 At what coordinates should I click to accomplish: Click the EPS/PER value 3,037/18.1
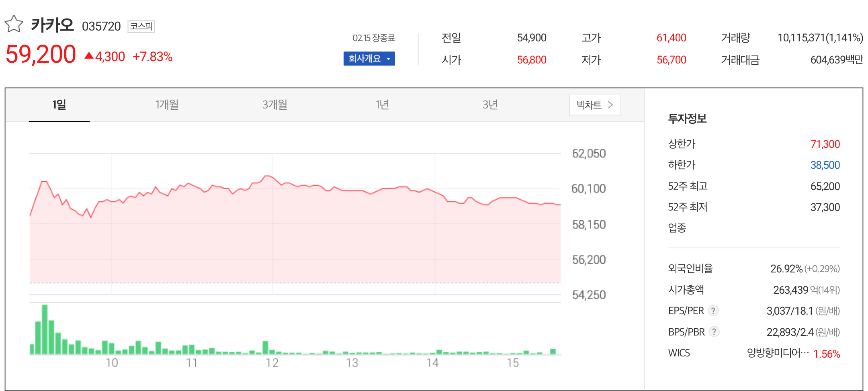(x=790, y=311)
